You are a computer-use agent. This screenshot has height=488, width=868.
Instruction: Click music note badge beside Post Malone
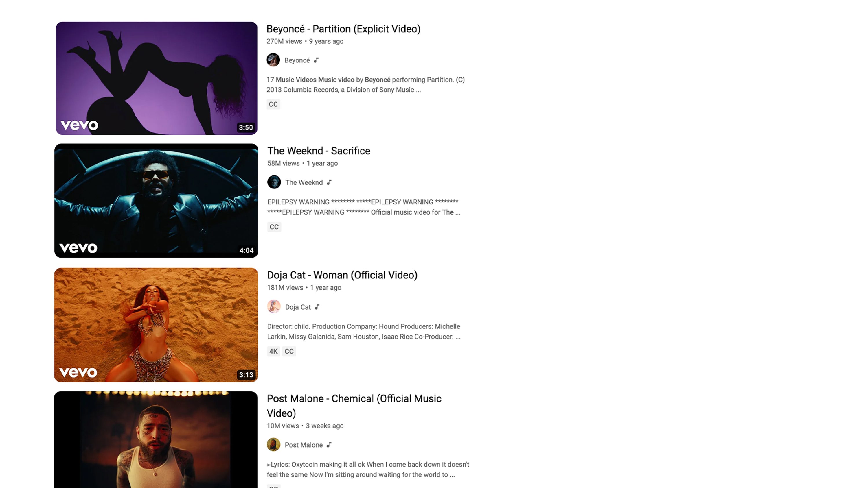tap(329, 445)
